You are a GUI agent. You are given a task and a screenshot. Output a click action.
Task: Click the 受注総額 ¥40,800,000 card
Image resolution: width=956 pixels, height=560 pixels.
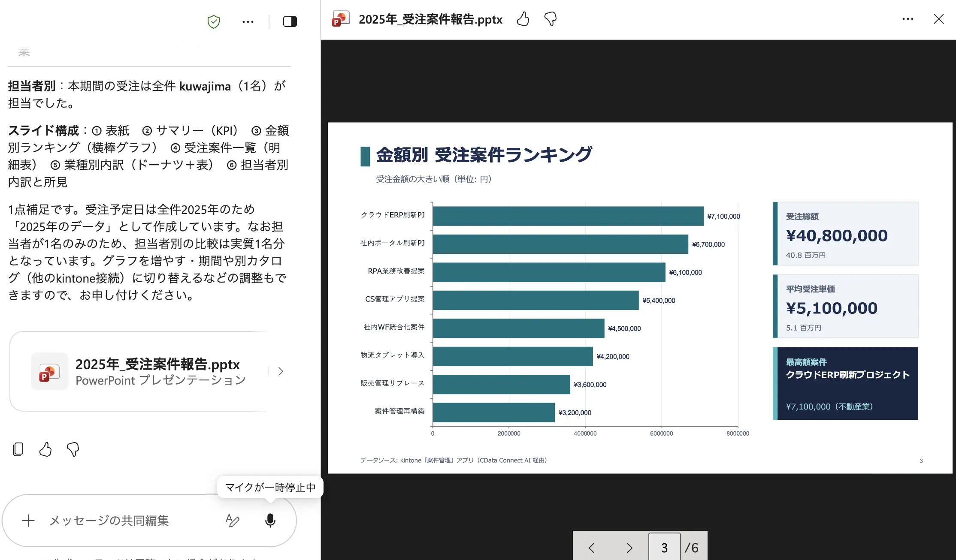pos(845,234)
